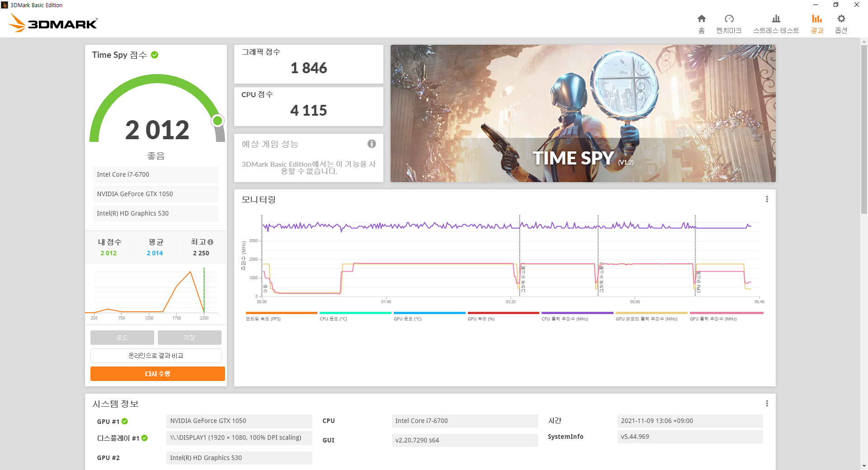
Task: Toggle the orange frame rate (FPS) legend
Action: coord(281,313)
